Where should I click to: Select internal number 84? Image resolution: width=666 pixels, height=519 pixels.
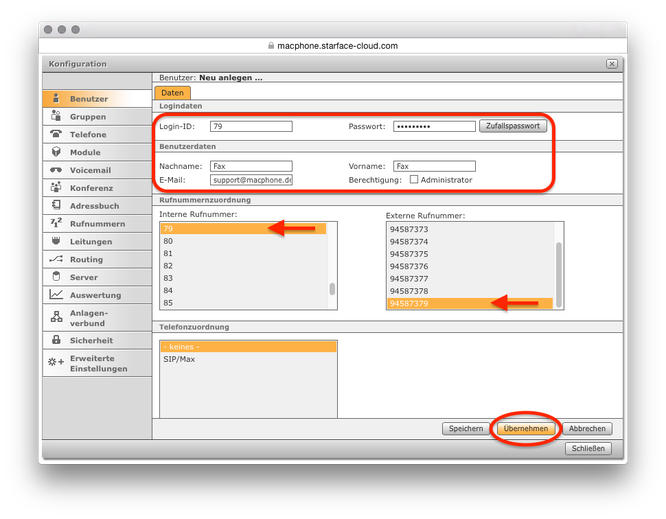tap(243, 290)
